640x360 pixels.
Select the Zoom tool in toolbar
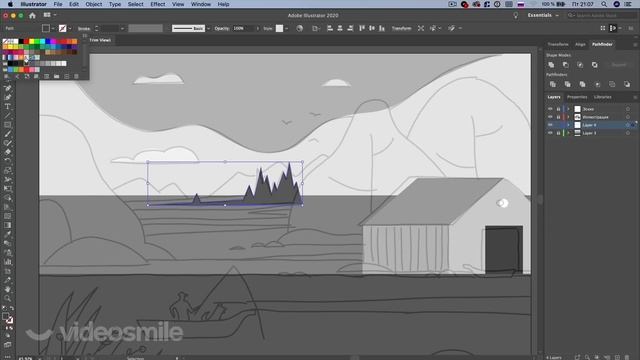(x=7, y=298)
